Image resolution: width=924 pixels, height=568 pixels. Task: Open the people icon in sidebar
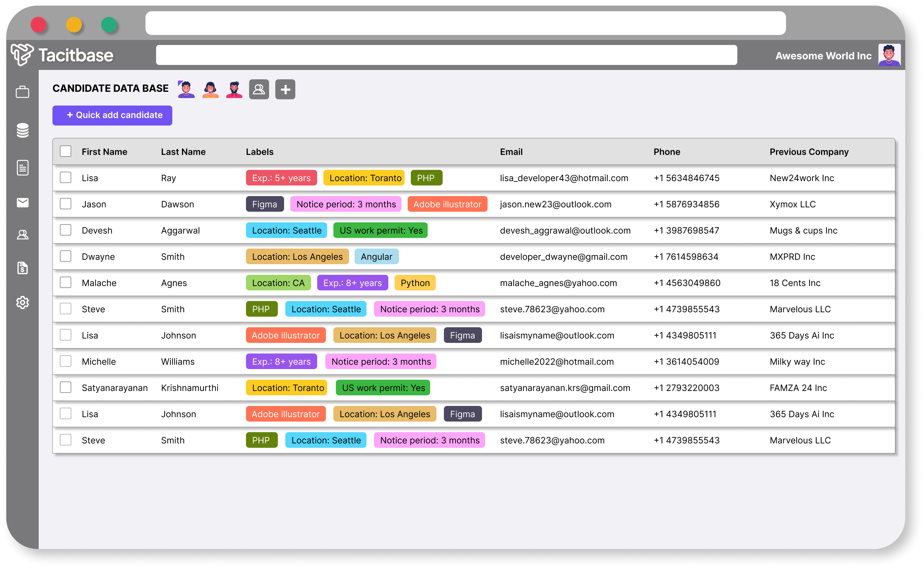pos(22,235)
